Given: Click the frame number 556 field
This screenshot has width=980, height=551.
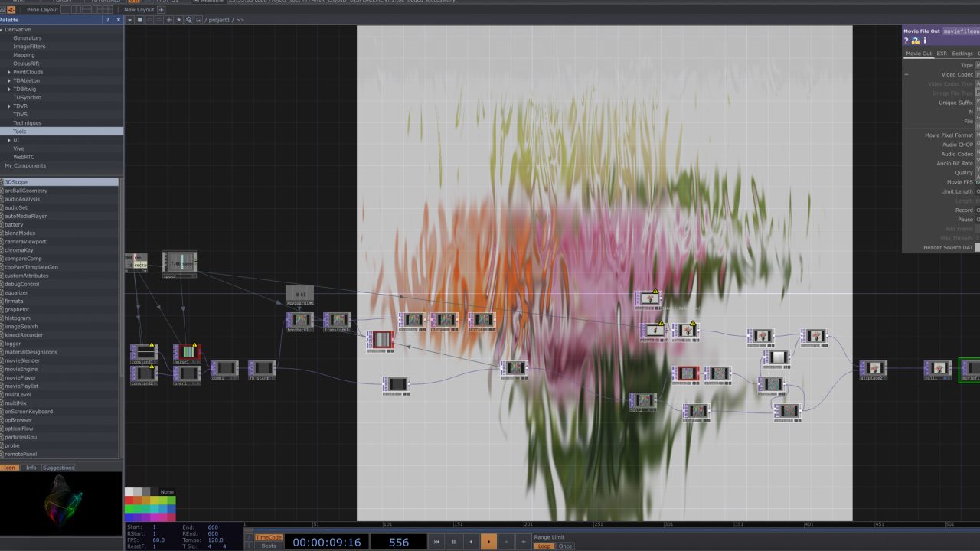Looking at the screenshot, I should (398, 542).
